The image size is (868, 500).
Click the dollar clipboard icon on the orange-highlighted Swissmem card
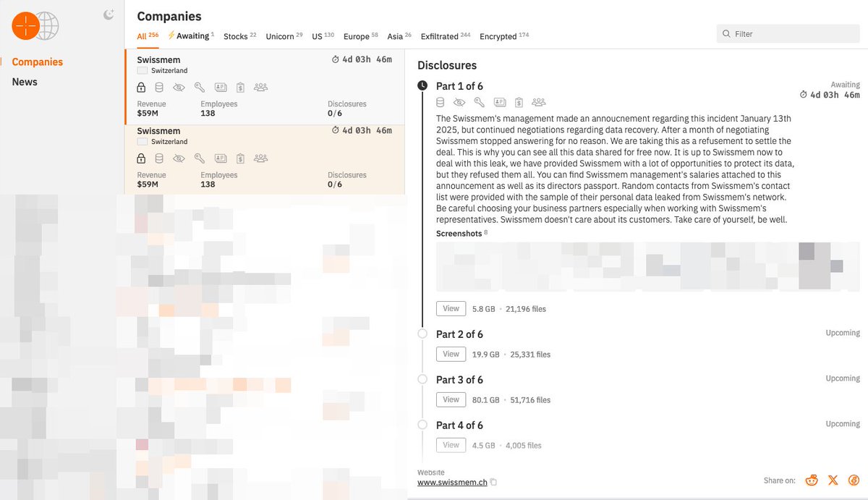pos(240,158)
